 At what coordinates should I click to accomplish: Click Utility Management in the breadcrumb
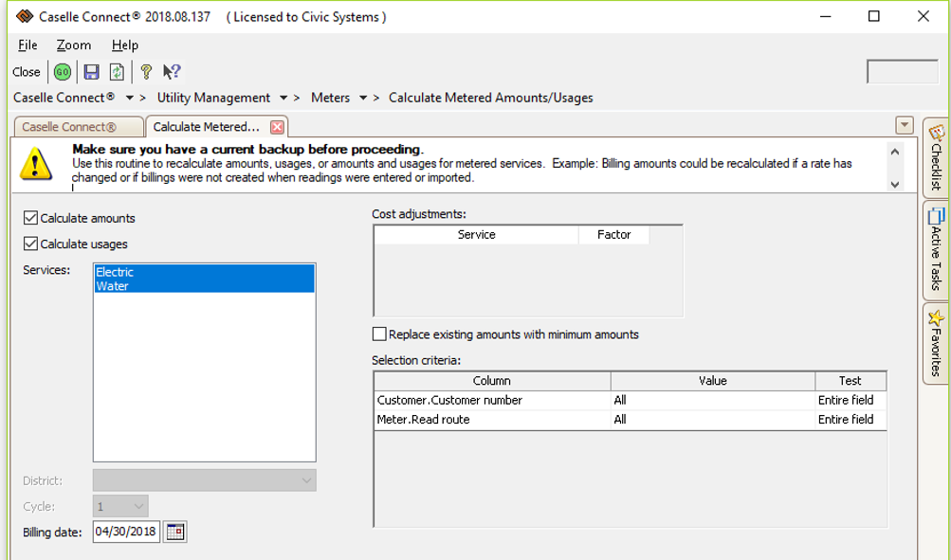pos(213,98)
